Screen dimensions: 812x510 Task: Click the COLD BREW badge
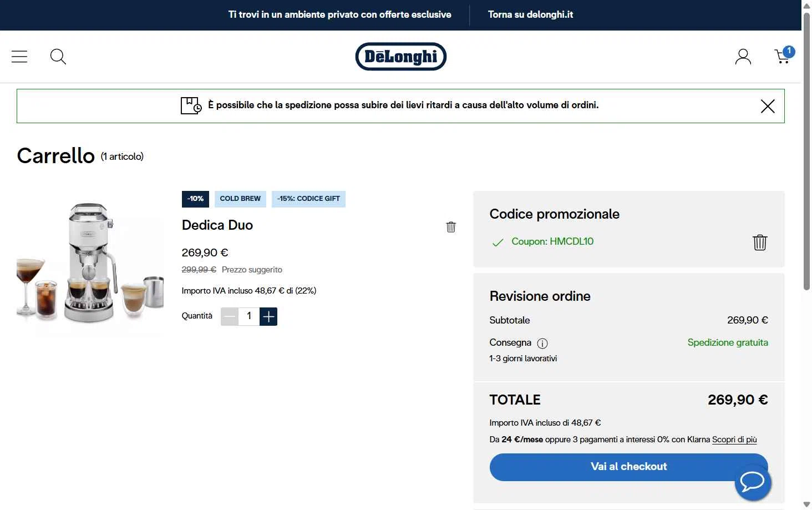coord(240,199)
